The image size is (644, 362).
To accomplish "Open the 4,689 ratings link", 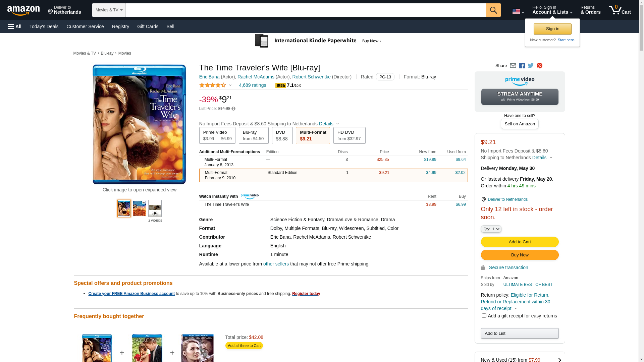I will point(252,85).
